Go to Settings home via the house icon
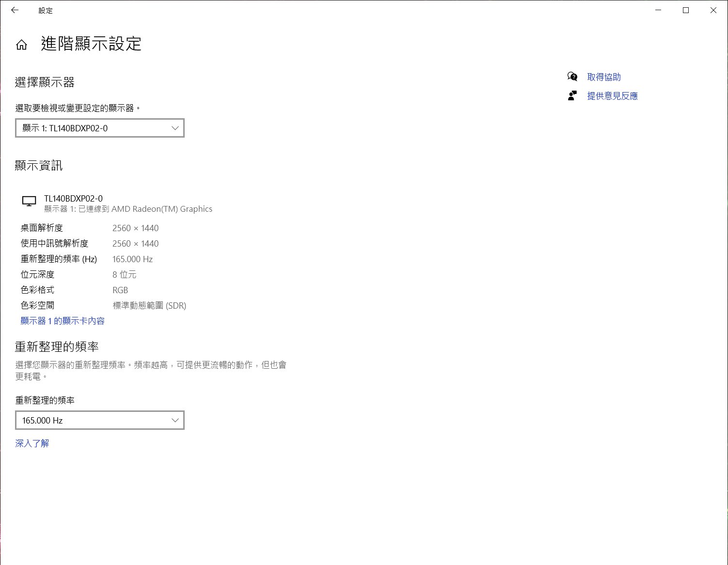The height and width of the screenshot is (565, 728). tap(21, 45)
